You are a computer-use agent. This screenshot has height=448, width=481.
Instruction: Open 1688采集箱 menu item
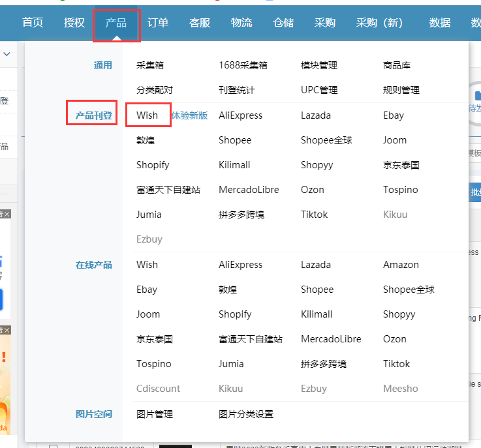tap(243, 65)
